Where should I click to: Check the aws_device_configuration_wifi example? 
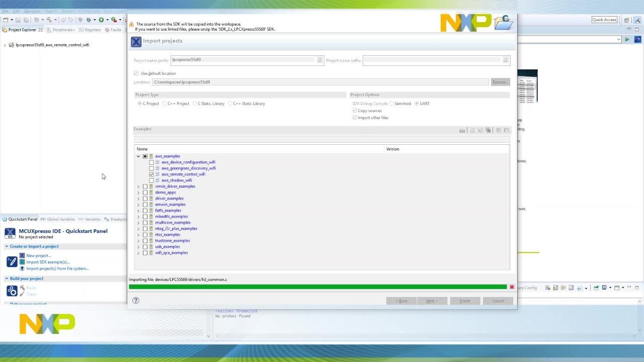click(151, 162)
